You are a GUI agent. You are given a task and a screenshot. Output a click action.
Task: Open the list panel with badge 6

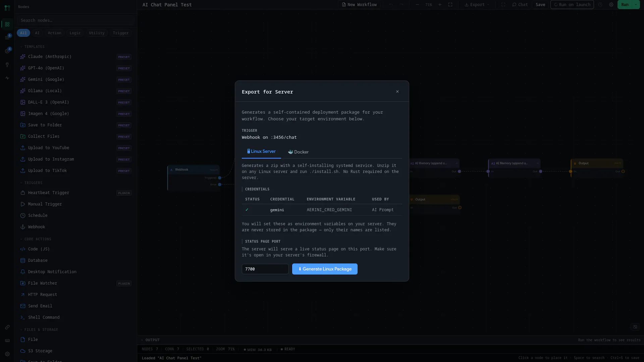(7, 37)
